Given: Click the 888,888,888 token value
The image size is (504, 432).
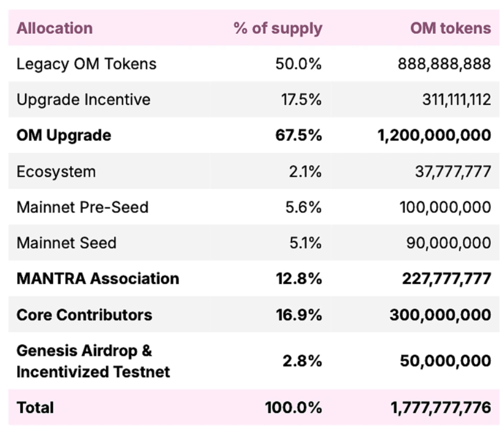Looking at the screenshot, I should pyautogui.click(x=444, y=64).
